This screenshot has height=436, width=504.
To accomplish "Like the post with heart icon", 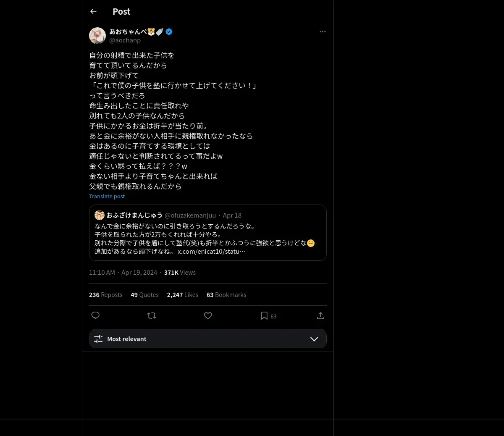I will point(208,315).
